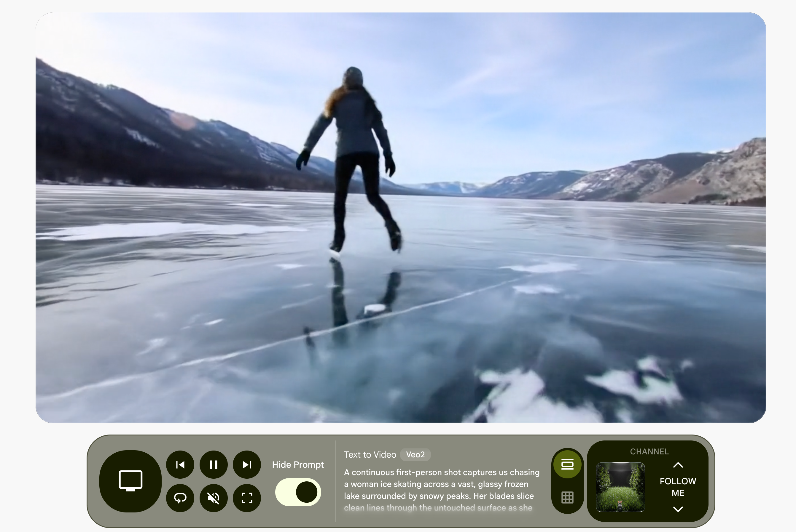Click the large TV screen mode button

click(x=130, y=481)
